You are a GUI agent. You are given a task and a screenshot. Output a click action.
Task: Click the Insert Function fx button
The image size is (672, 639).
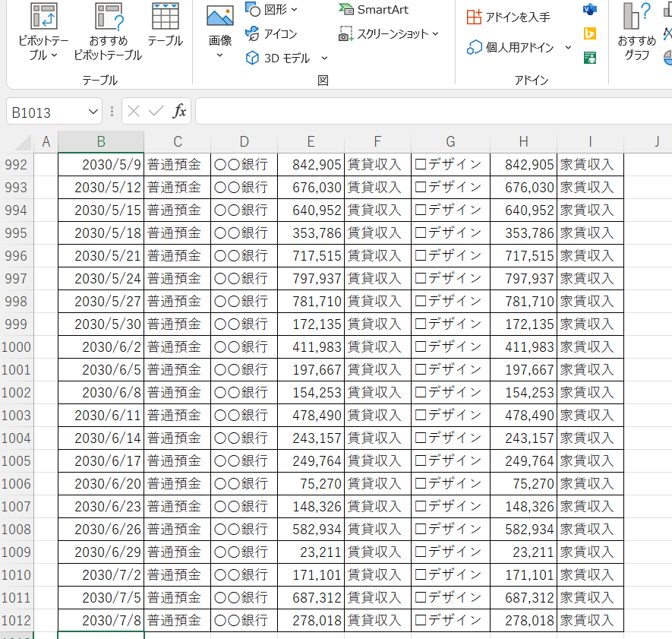179,112
